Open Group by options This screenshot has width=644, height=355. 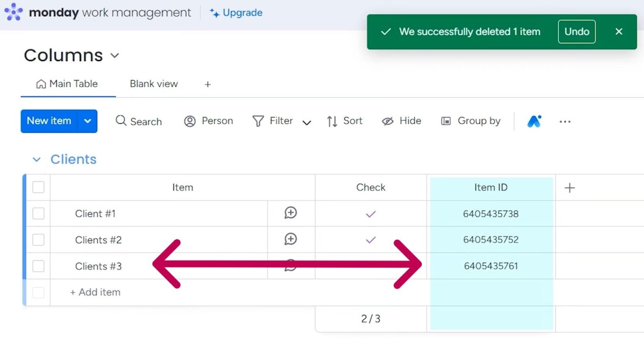pyautogui.click(x=471, y=121)
